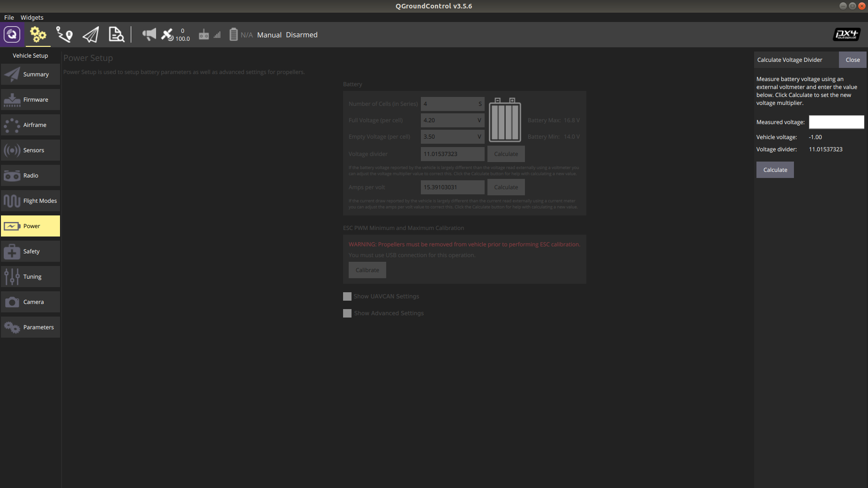
Task: Open Flight Modes setup page
Action: tap(30, 201)
